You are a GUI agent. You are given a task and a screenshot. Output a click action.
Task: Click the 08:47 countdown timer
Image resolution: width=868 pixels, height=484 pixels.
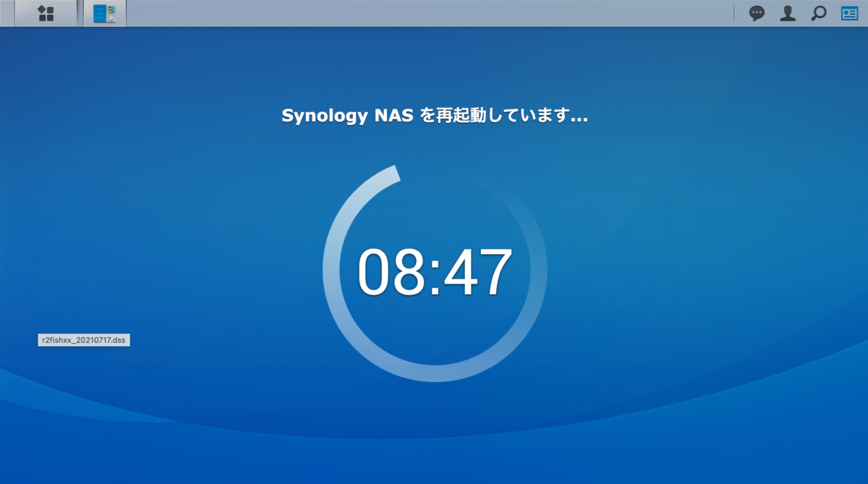tap(435, 272)
